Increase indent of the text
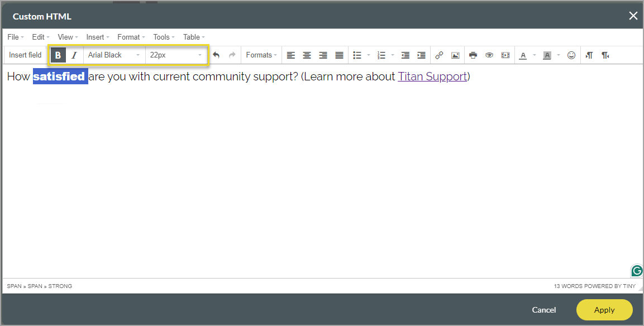 pos(421,55)
